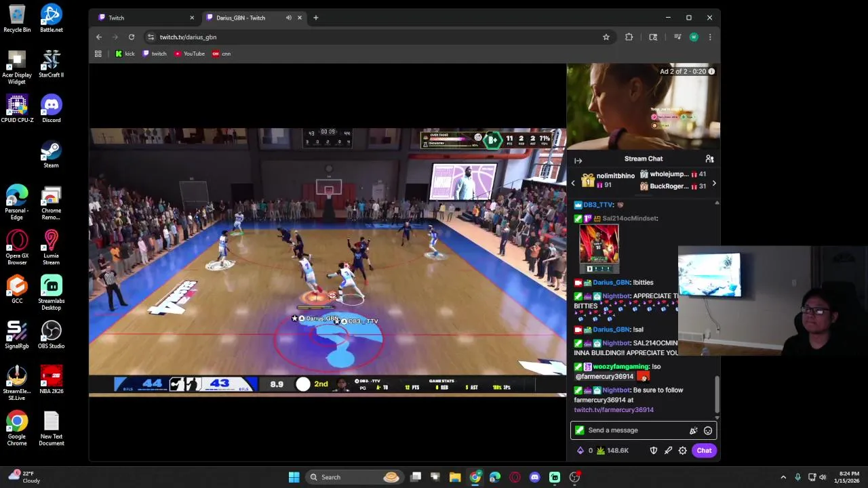Open the emote picker in chat
Viewport: 868px width, 488px height.
(x=708, y=430)
